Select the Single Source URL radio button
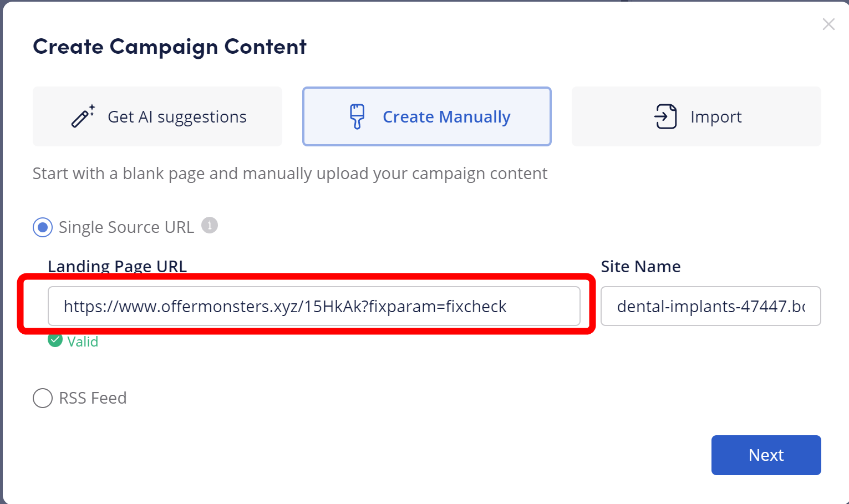 point(43,227)
